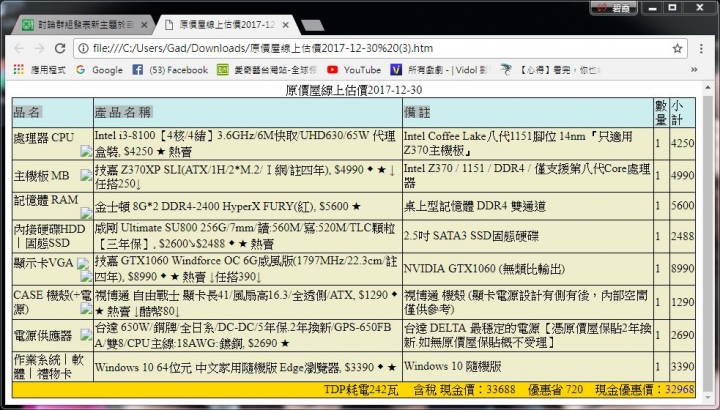Viewport: 720px width, 410px height.
Task: Close the 原價屋線上估價2017-12 tab
Action: coord(286,25)
